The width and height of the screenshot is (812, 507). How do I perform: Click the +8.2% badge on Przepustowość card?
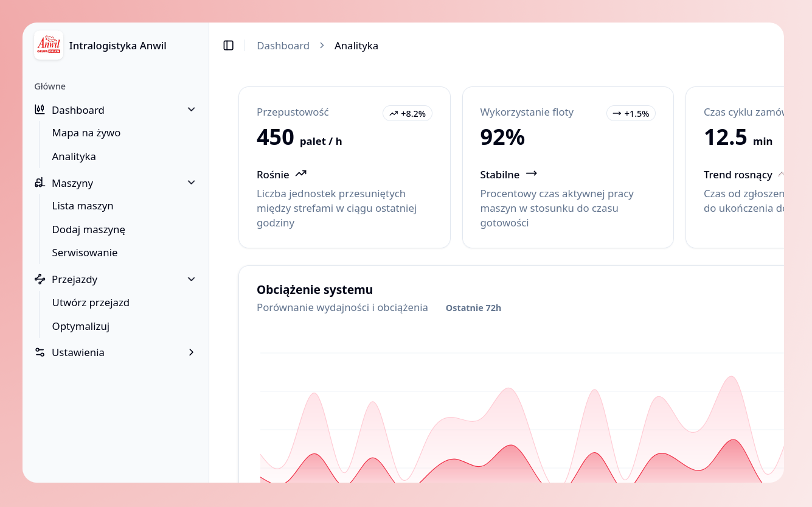click(x=408, y=114)
